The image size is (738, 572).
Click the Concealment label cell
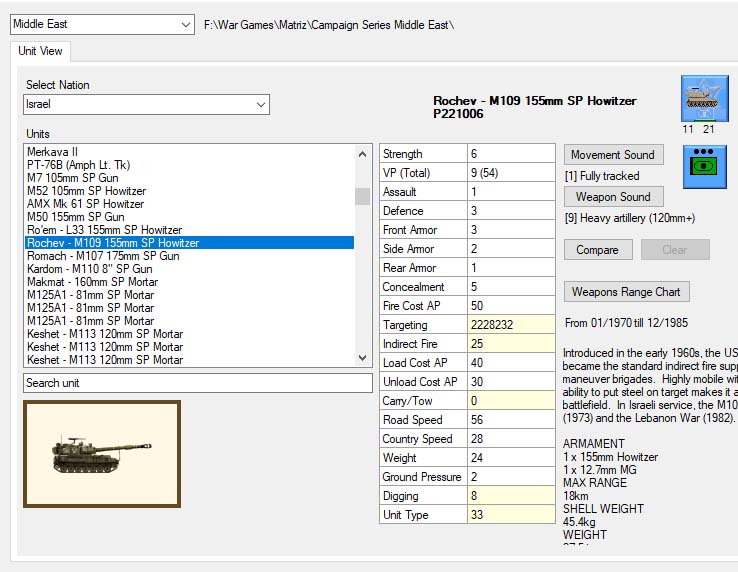(424, 287)
